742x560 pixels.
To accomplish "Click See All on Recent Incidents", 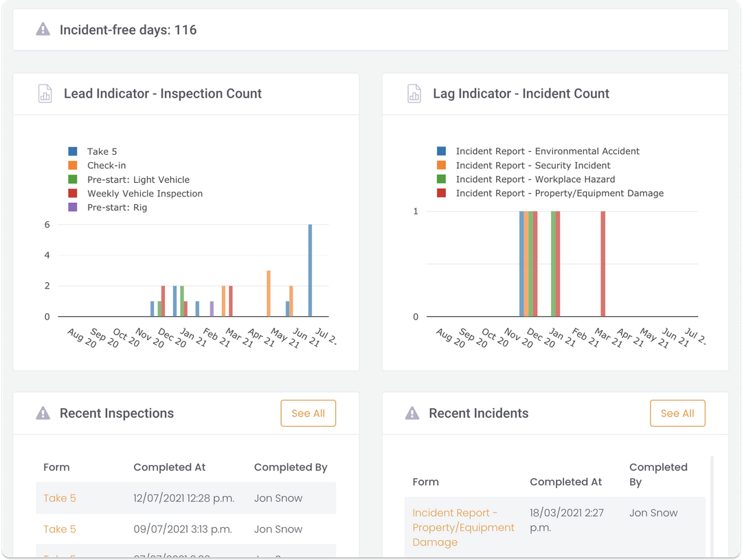I will pos(677,413).
